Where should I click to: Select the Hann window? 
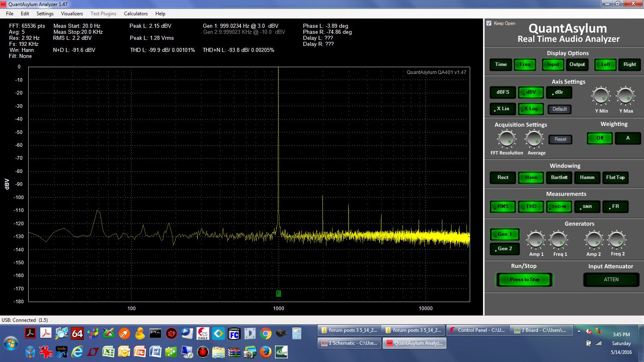coord(531,177)
